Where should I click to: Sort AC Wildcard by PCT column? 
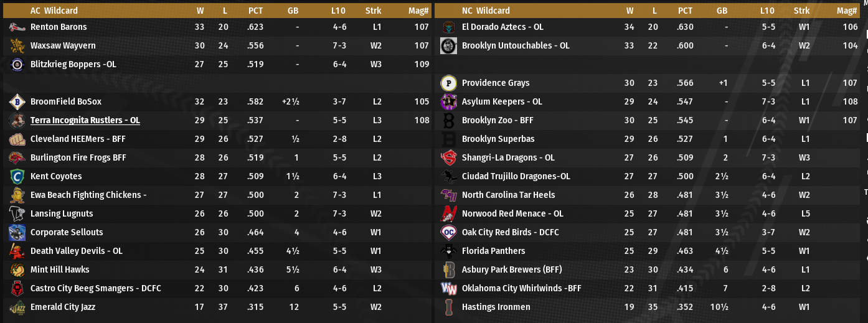255,11
